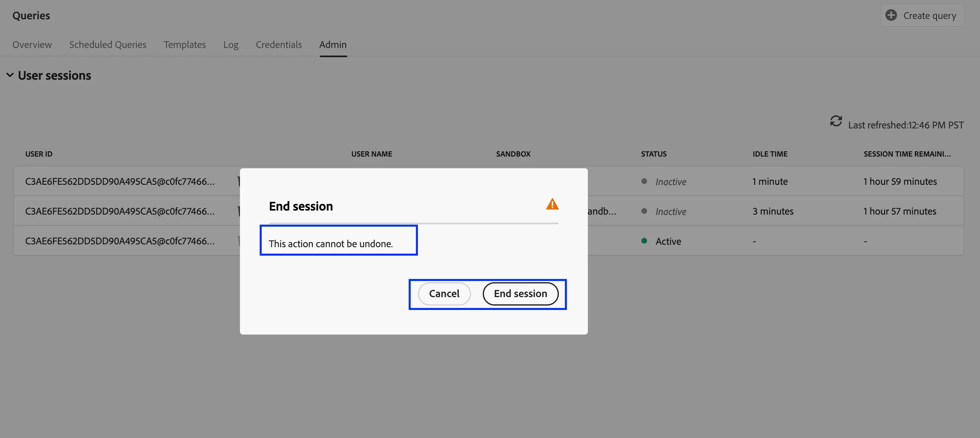Click the orange warning triangle icon
This screenshot has height=438, width=980.
click(552, 205)
